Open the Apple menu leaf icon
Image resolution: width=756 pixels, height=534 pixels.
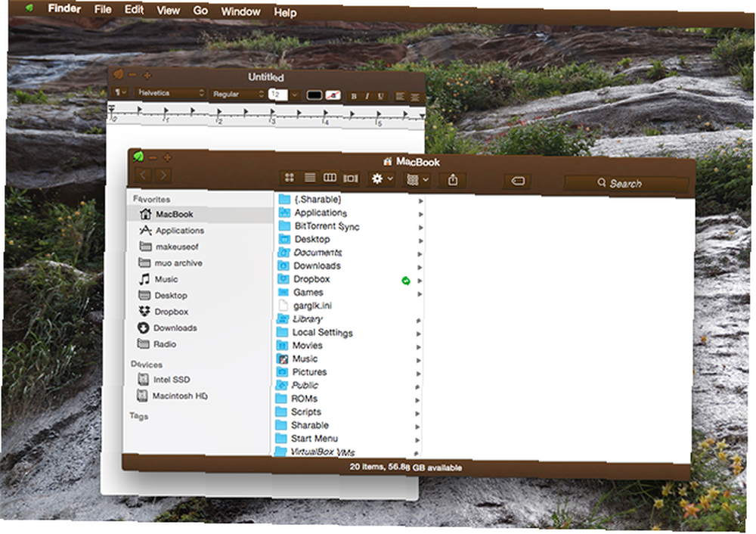(x=29, y=8)
